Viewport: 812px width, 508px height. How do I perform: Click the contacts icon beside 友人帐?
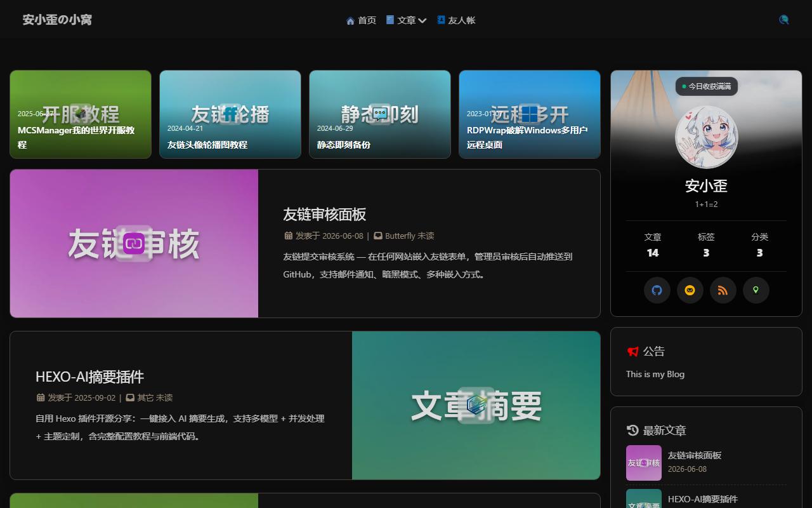(441, 20)
